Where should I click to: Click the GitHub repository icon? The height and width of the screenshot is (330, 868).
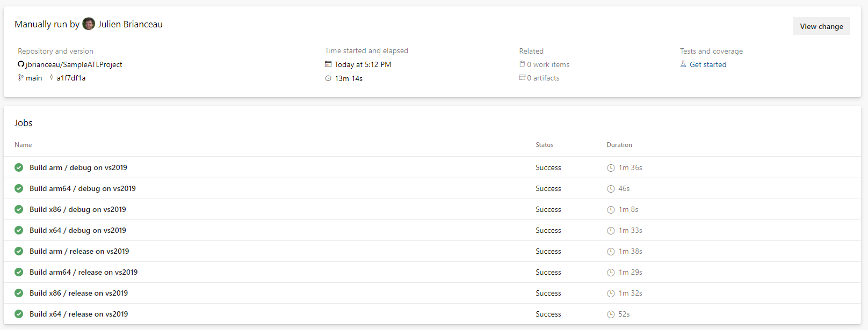coord(21,64)
